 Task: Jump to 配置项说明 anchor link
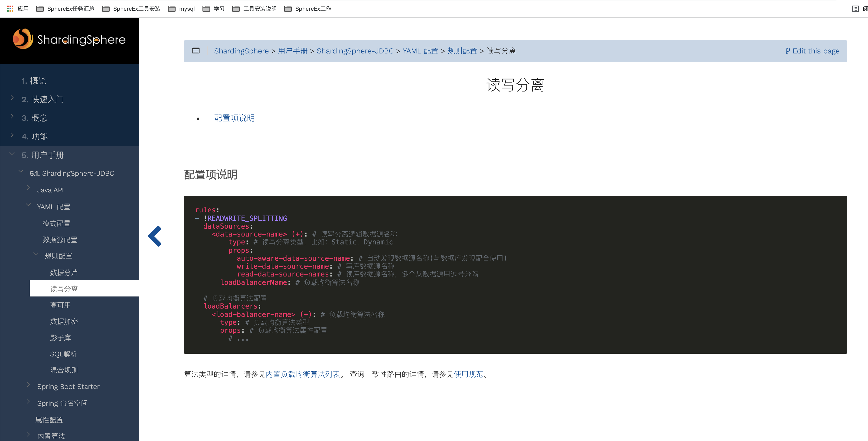point(234,118)
